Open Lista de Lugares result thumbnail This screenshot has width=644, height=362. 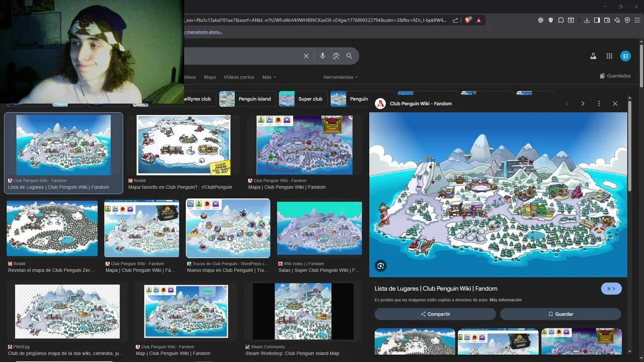[x=63, y=145]
